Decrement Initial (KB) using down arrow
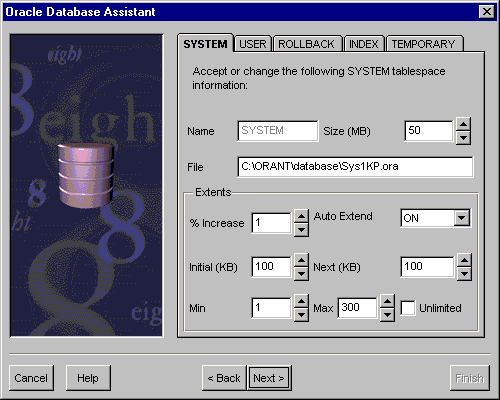Screen dimensions: 500x400 click(301, 274)
